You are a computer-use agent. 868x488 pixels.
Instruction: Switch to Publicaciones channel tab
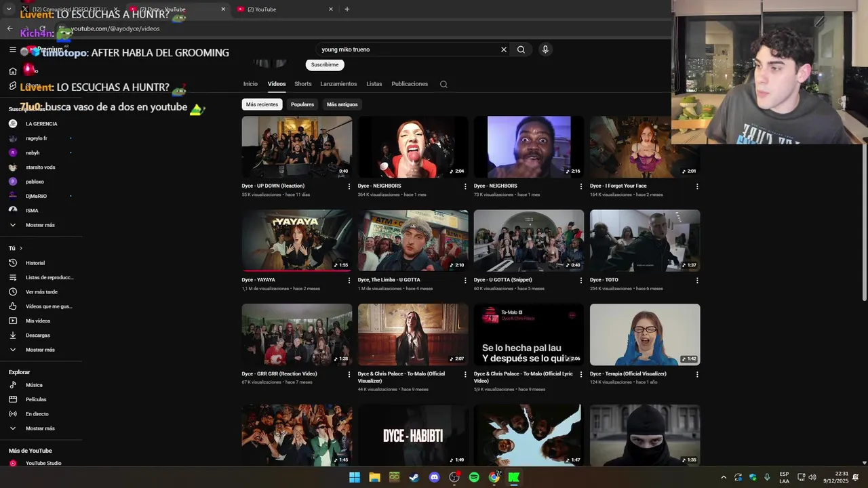coord(410,84)
